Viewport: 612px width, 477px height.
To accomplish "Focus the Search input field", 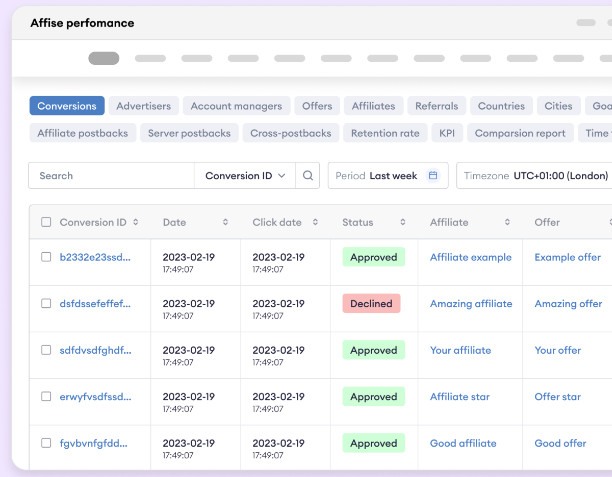I will (x=111, y=176).
